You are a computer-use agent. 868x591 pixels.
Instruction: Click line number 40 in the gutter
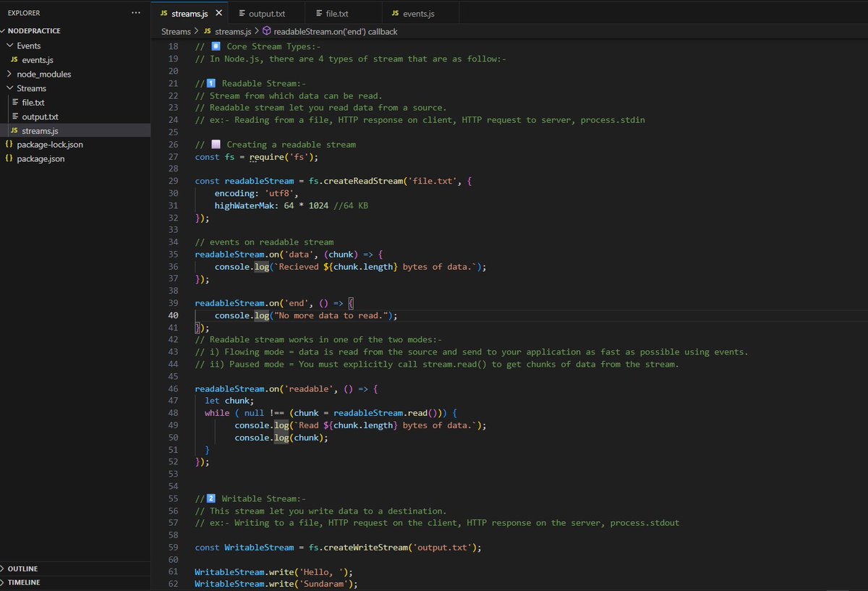174,315
